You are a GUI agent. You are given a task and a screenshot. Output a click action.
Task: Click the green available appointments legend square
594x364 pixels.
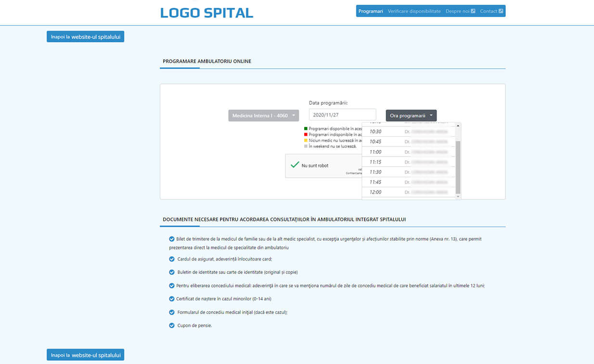point(306,129)
